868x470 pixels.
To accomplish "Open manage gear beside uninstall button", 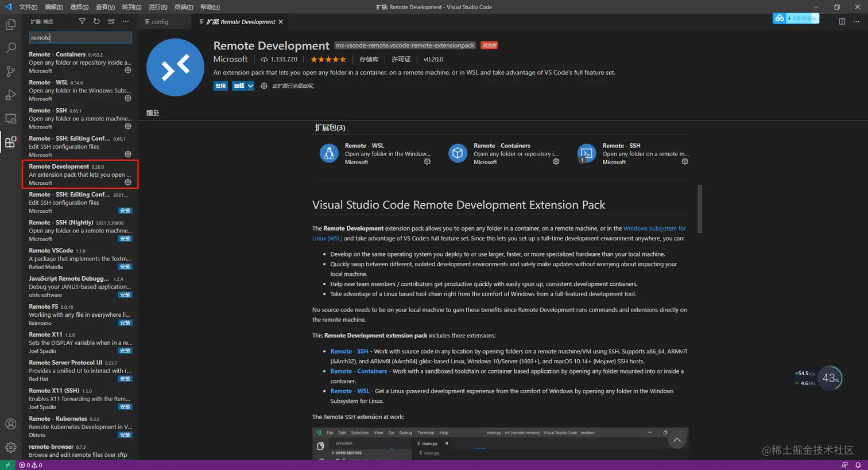I will tap(264, 86).
